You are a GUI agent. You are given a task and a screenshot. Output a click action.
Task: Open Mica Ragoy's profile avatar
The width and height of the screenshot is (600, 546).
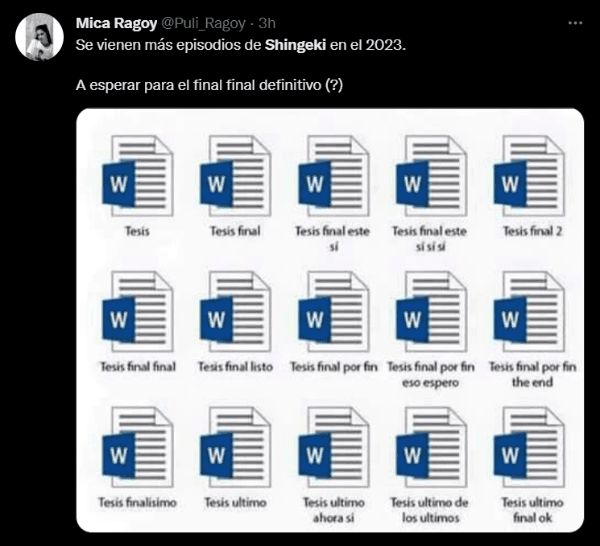pyautogui.click(x=40, y=38)
